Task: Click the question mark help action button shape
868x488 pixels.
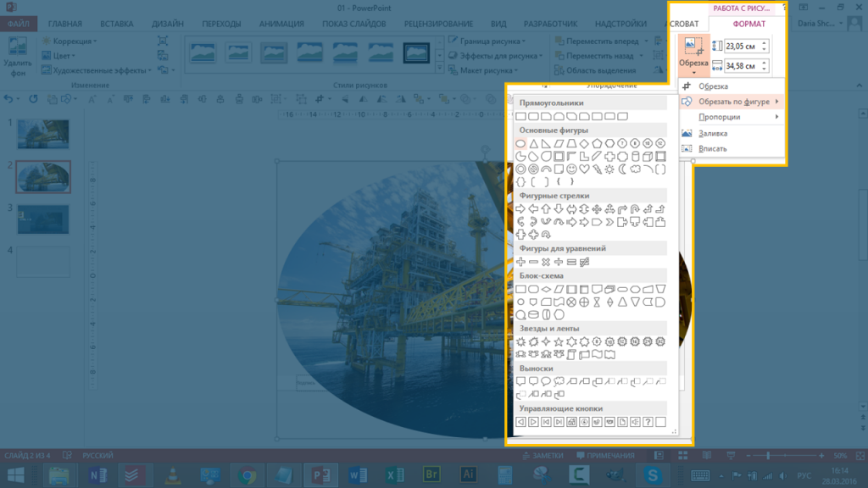Action: [x=648, y=421]
